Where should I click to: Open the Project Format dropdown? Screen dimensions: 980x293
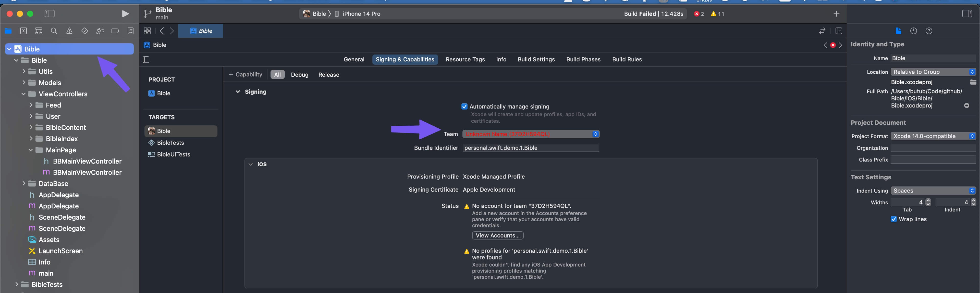(933, 136)
